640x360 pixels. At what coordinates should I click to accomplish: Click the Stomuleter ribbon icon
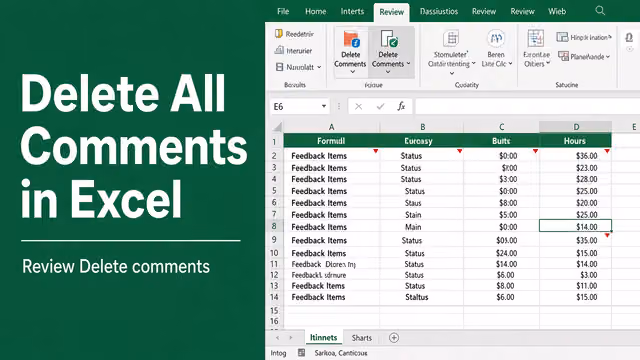451,39
